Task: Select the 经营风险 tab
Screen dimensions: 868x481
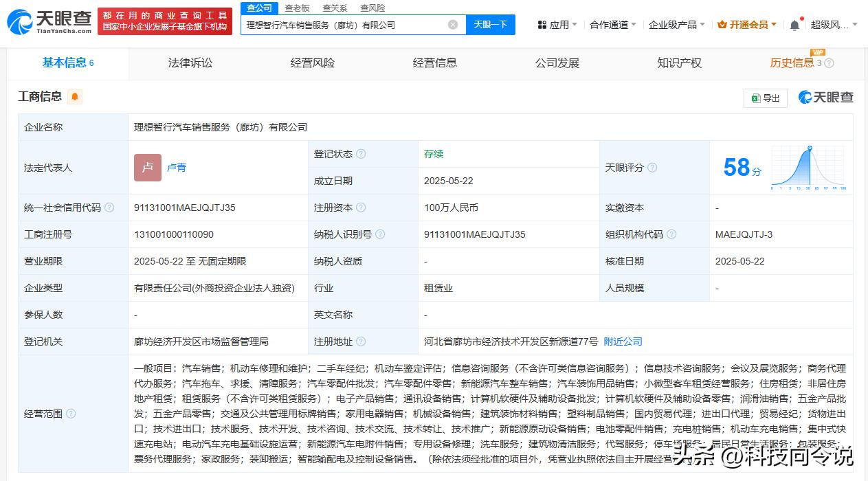Action: [313, 63]
